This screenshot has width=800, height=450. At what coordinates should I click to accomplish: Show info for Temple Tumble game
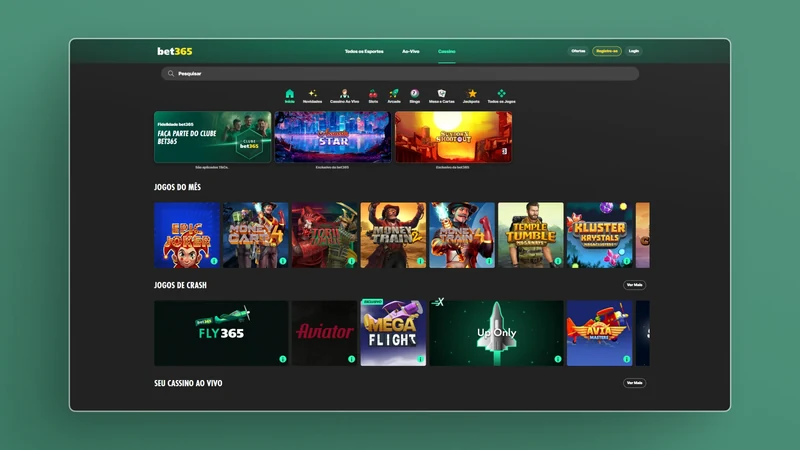558,261
